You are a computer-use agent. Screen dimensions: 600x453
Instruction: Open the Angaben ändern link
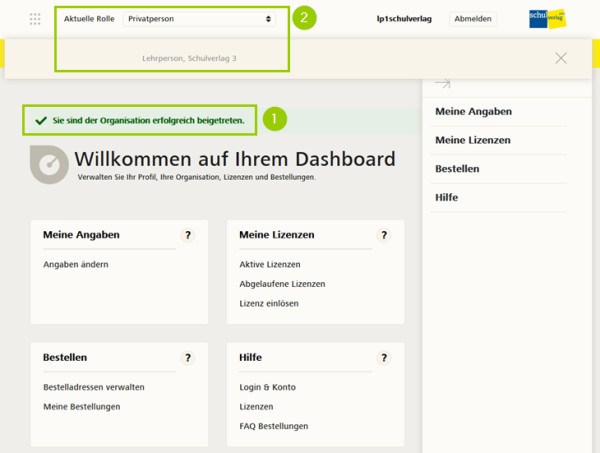(76, 265)
